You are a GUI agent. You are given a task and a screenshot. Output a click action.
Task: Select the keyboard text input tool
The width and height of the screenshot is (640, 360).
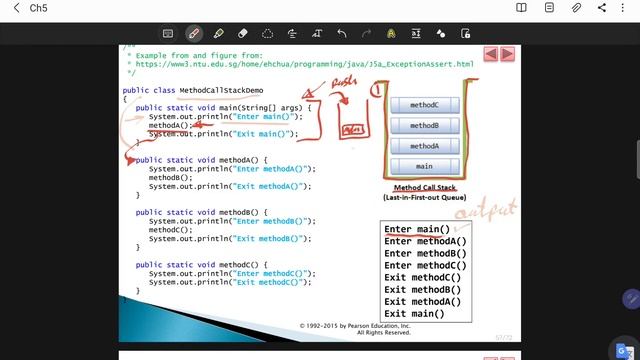click(x=168, y=33)
